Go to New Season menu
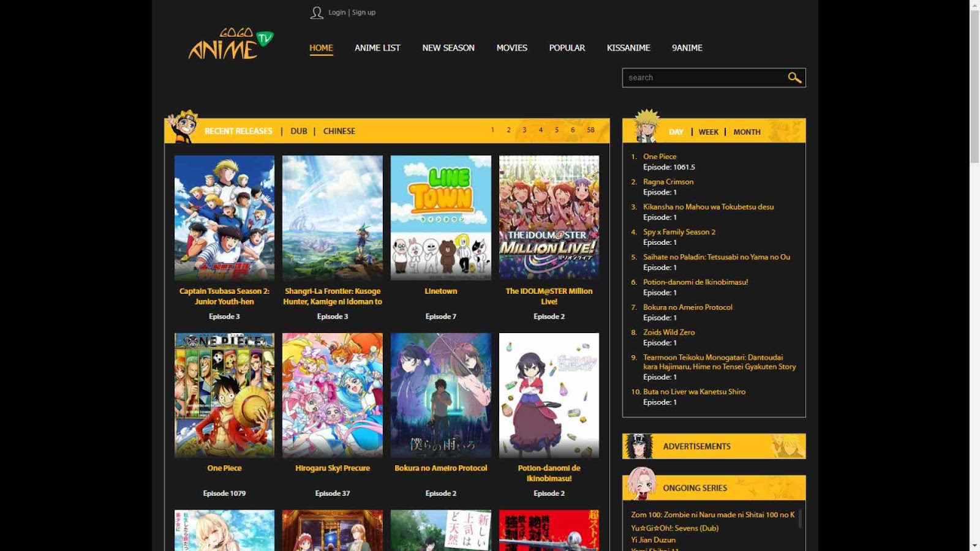980x551 pixels. pos(448,48)
